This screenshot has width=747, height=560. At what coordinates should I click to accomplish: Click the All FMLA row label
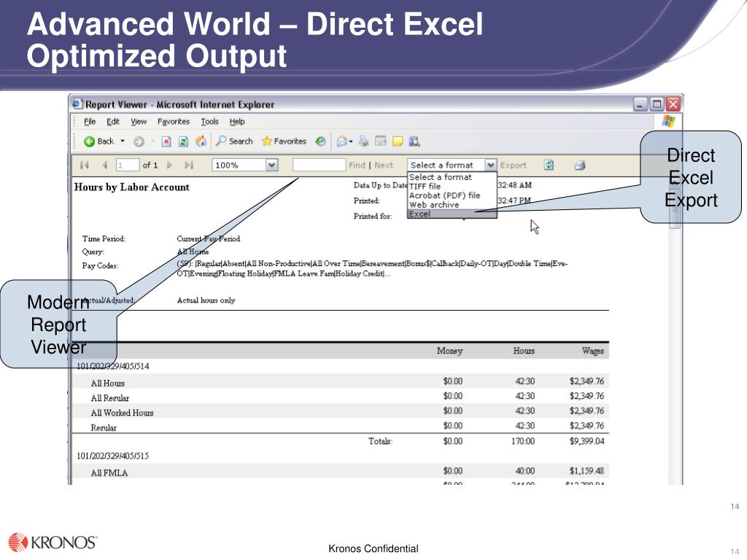tap(109, 472)
